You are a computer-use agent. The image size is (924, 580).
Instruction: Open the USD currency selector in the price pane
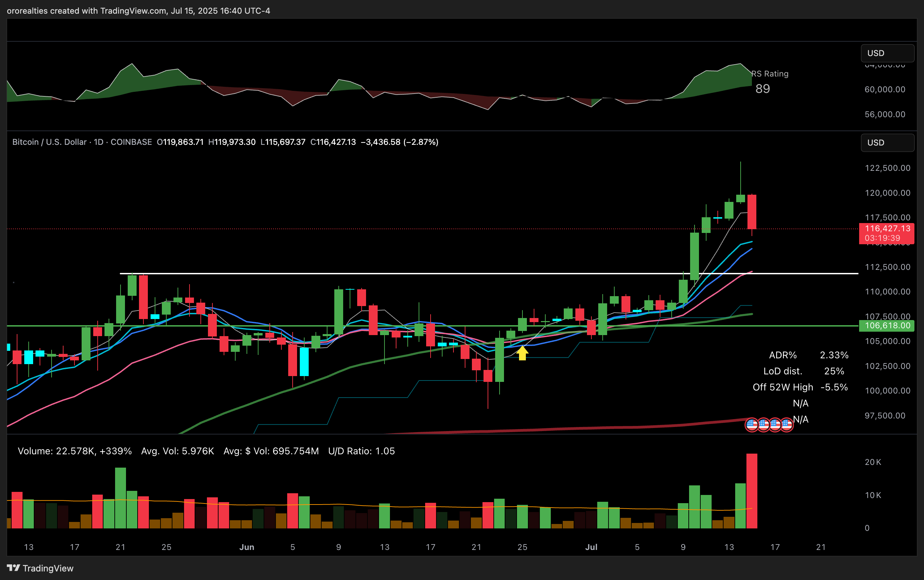point(887,142)
